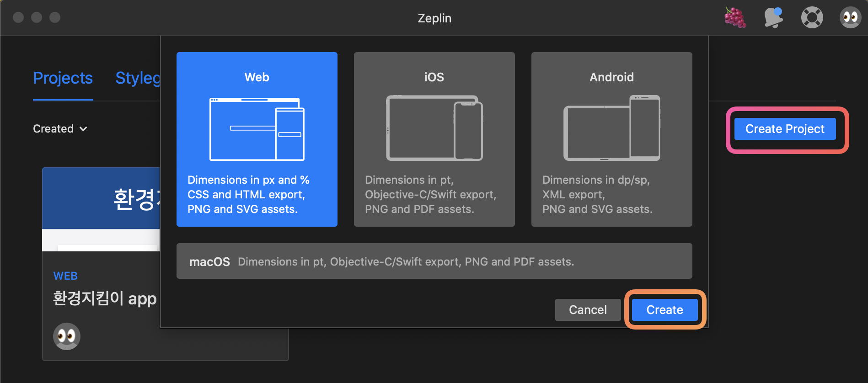Choose the iOS project type card
The height and width of the screenshot is (383, 868).
tap(434, 139)
